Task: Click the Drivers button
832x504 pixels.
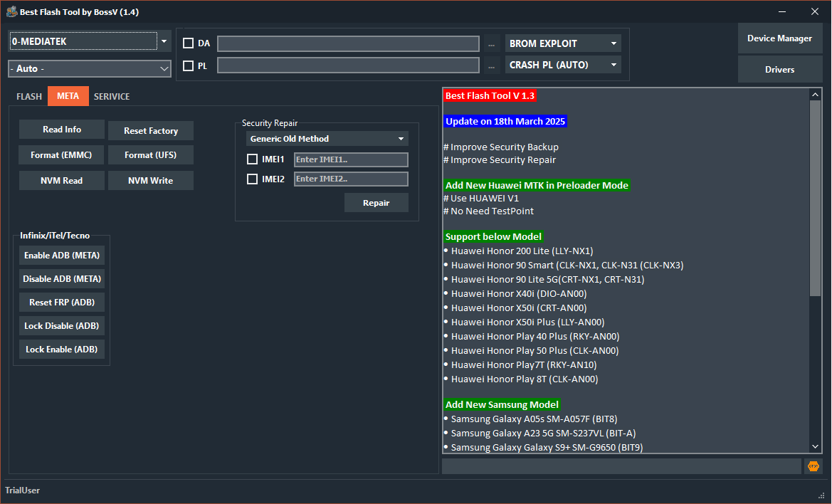Action: (x=779, y=70)
